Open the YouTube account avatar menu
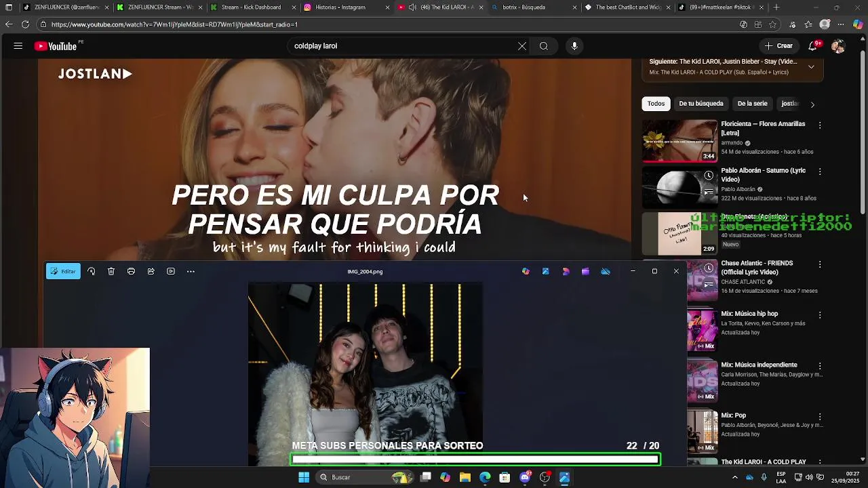 click(x=838, y=46)
